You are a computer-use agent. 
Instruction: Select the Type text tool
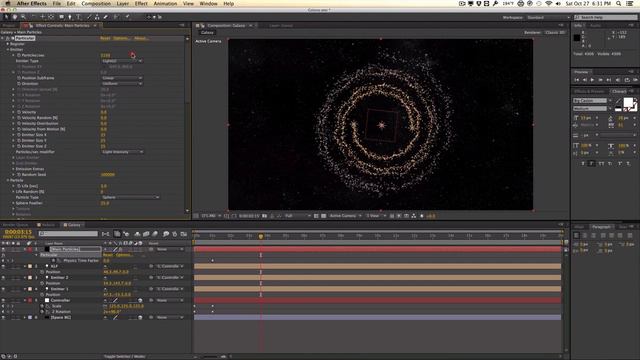pyautogui.click(x=78, y=17)
